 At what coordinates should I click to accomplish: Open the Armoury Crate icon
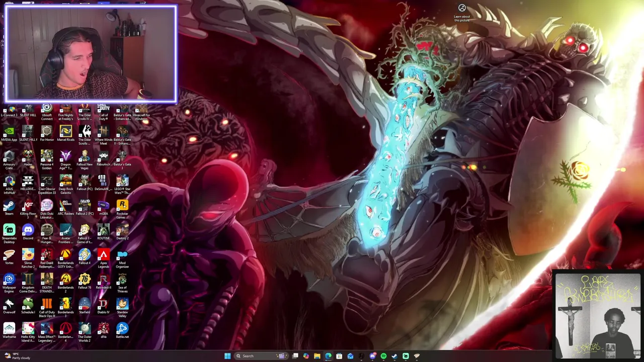pos(9,160)
